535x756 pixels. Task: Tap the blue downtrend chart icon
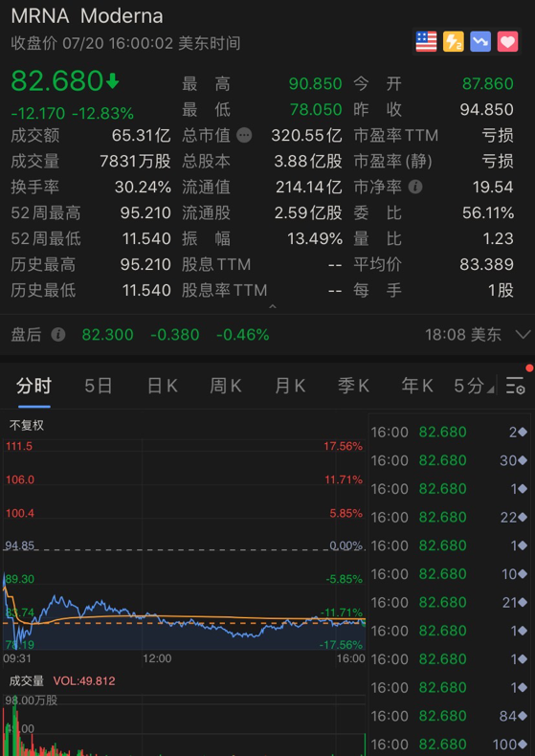pyautogui.click(x=480, y=42)
